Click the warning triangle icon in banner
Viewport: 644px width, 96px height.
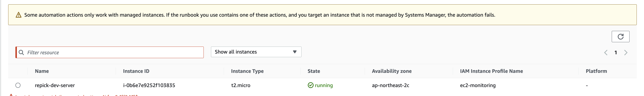click(x=19, y=15)
